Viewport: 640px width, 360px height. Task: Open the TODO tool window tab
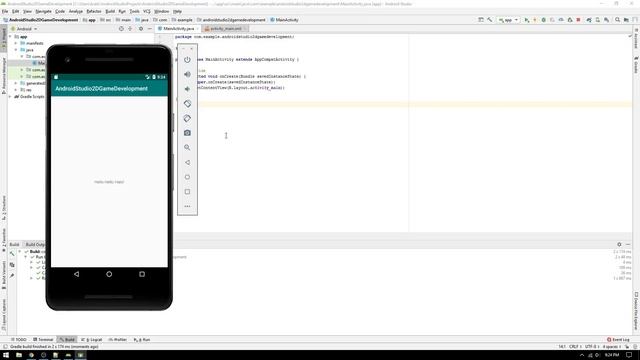19,340
